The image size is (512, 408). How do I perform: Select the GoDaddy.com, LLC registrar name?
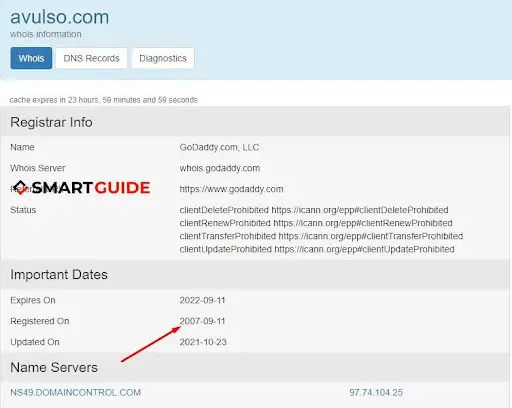tap(219, 147)
